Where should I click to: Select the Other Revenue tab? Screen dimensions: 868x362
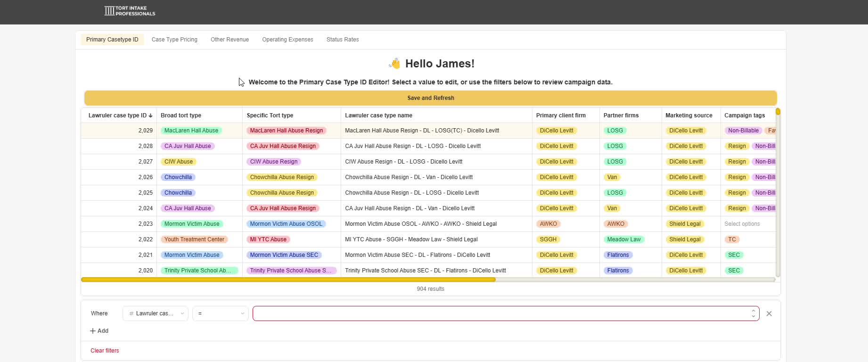tap(229, 40)
